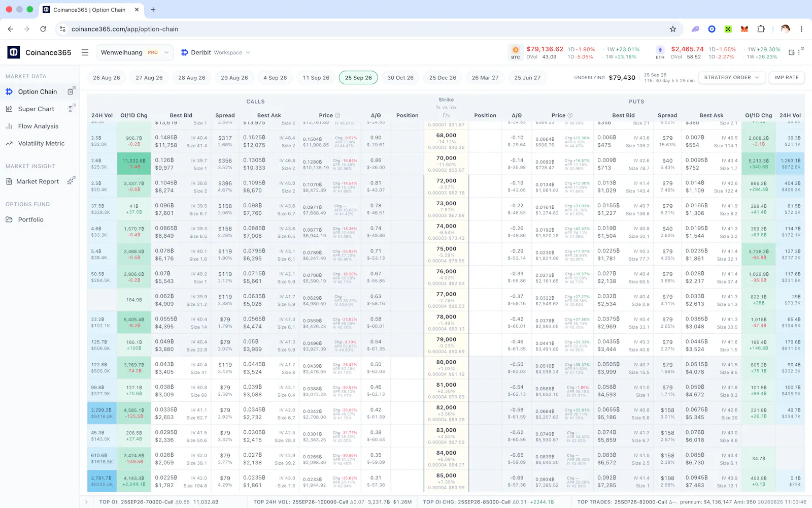This screenshot has height=508, width=812.
Task: Click the 80,000 strike row
Action: (x=446, y=368)
